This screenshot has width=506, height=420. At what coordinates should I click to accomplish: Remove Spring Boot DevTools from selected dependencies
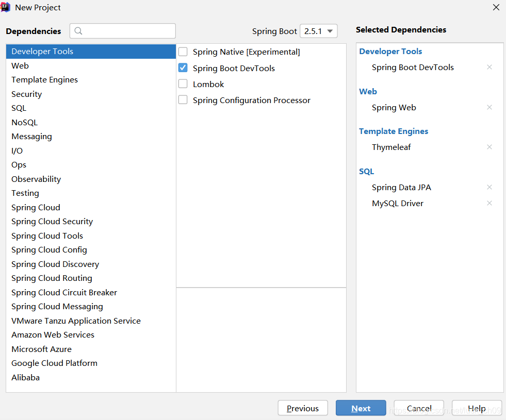pos(489,68)
